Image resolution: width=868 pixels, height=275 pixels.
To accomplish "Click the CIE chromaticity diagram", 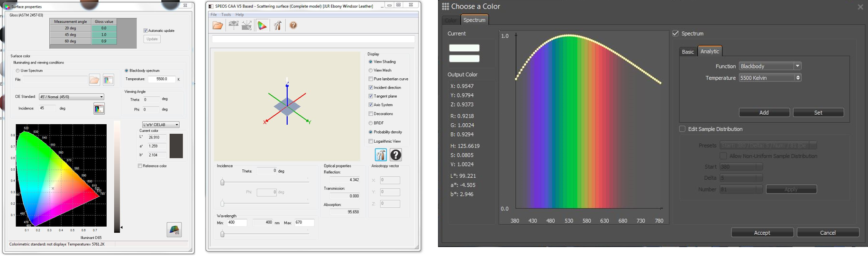I will pyautogui.click(x=61, y=175).
